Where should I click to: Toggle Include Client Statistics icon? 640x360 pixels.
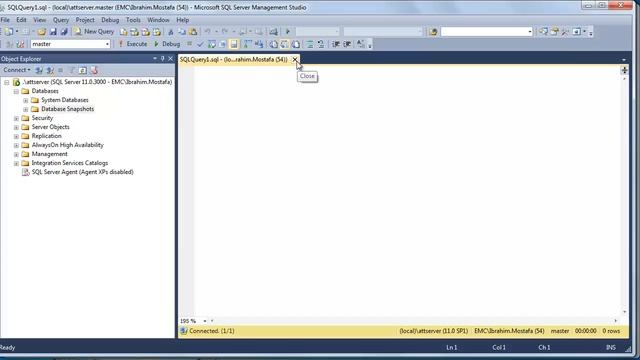259,44
